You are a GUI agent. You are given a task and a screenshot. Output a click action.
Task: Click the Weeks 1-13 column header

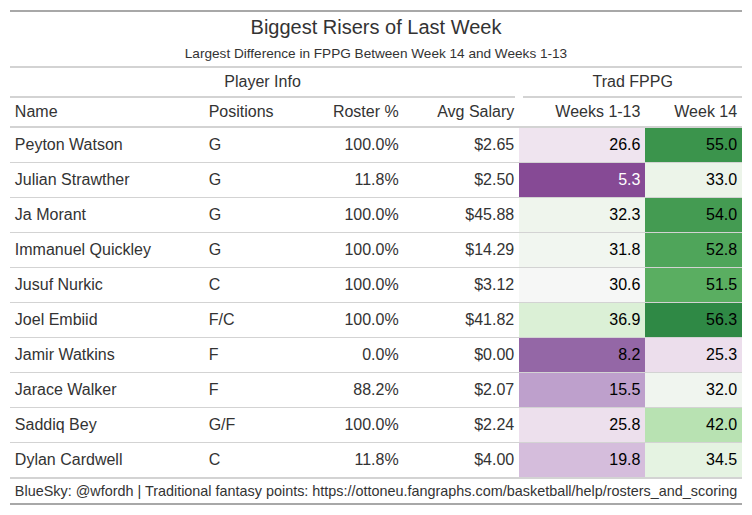click(598, 111)
